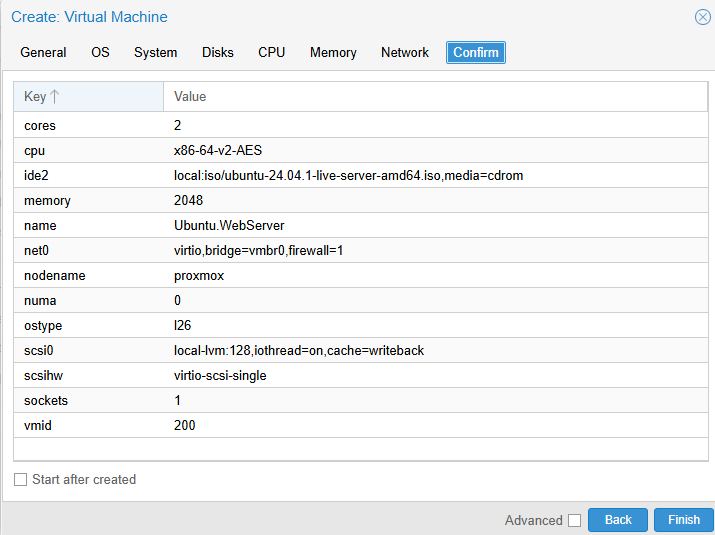Image resolution: width=715 pixels, height=535 pixels.
Task: Switch to the General tab
Action: (43, 52)
